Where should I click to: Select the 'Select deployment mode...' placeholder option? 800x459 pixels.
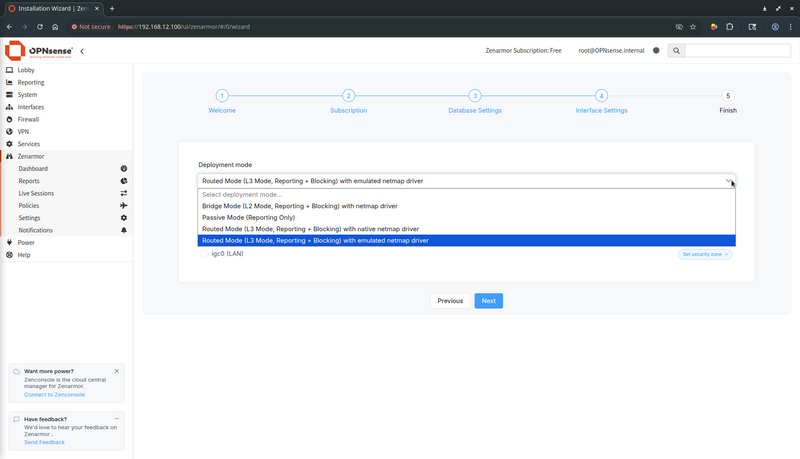click(466, 194)
